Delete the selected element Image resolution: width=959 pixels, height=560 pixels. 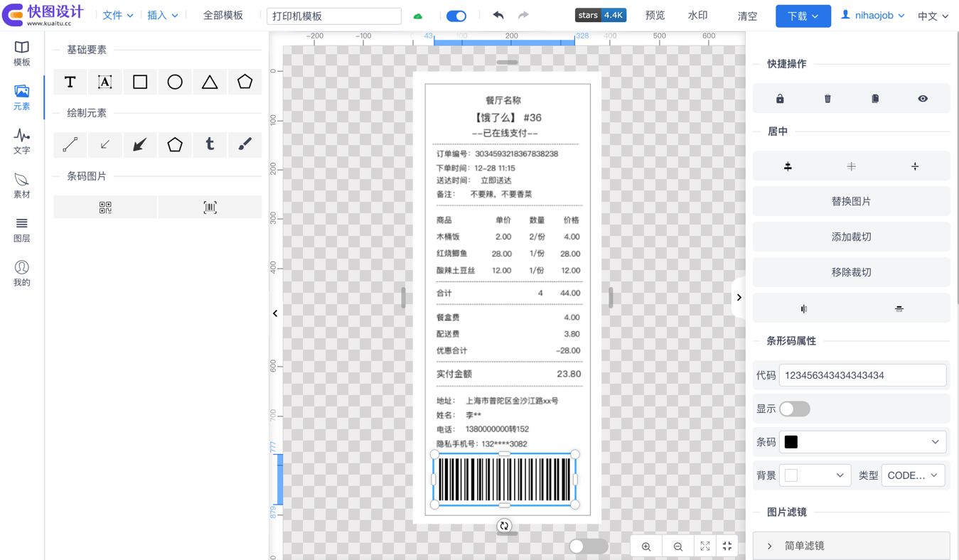tap(827, 99)
